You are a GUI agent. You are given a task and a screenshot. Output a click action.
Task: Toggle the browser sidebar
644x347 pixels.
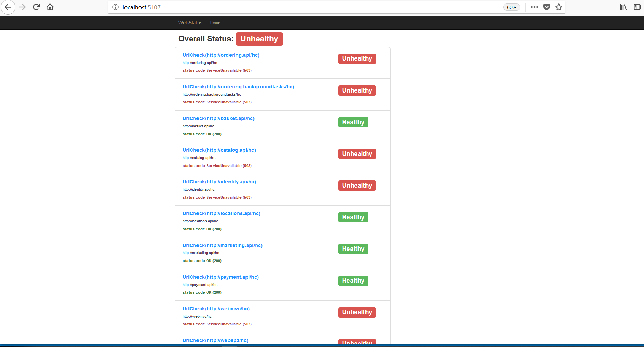pyautogui.click(x=637, y=7)
